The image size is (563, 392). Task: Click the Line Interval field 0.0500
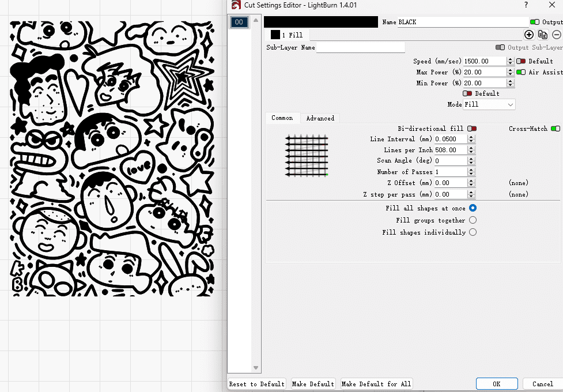[451, 139]
